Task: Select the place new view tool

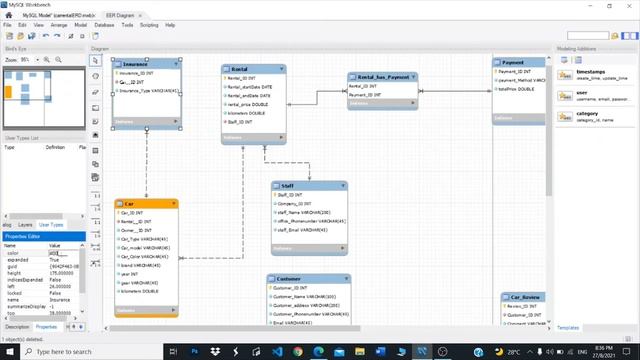Action: click(96, 164)
